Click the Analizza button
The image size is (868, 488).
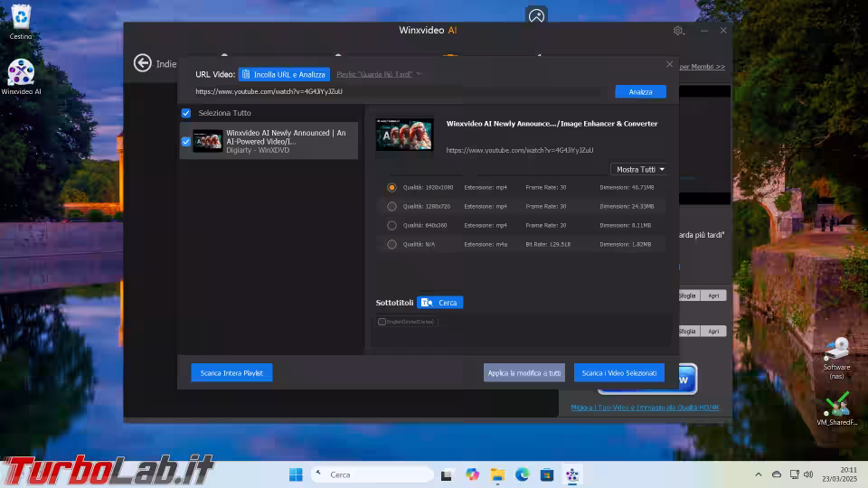tap(640, 92)
